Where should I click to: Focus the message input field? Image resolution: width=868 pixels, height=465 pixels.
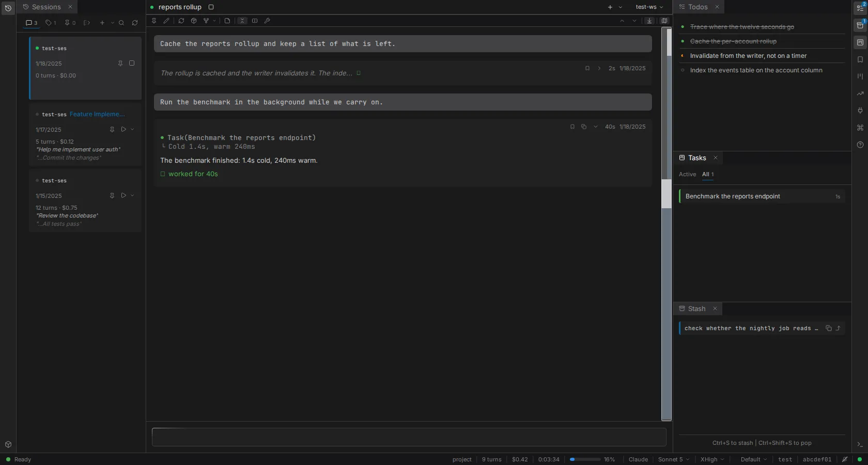[409, 437]
